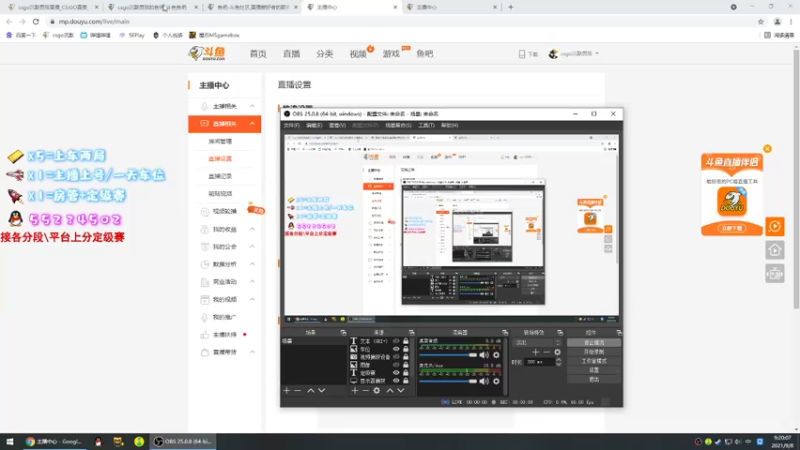Move source down arrow in OBS Sources panel
This screenshot has height=450, width=800.
pyautogui.click(x=401, y=390)
